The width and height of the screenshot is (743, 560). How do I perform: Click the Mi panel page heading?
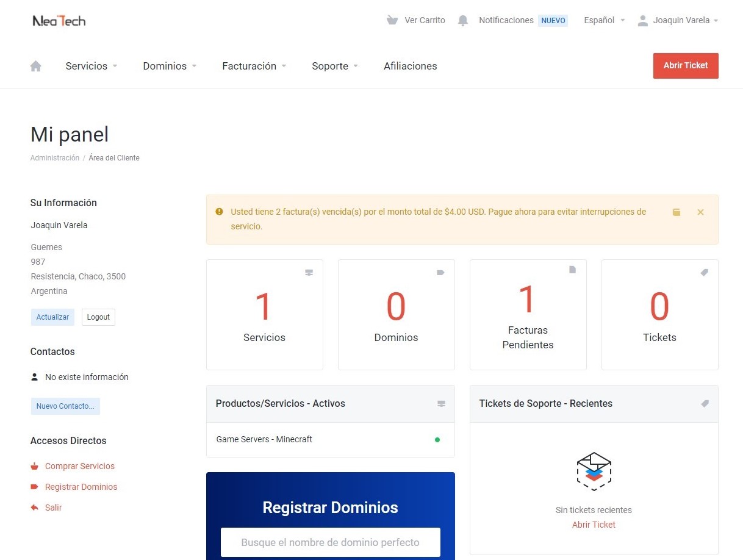(x=70, y=134)
